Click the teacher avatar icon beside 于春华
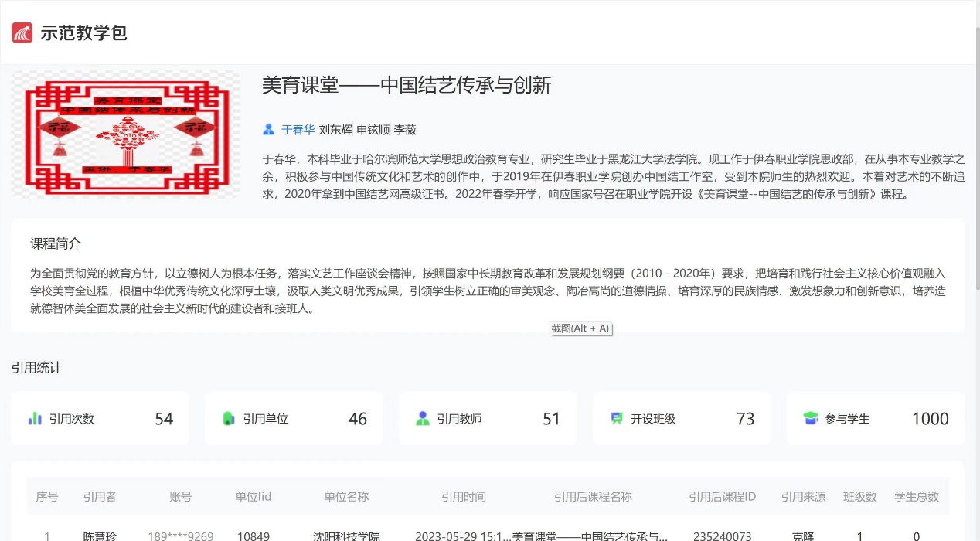980x541 pixels. (268, 129)
